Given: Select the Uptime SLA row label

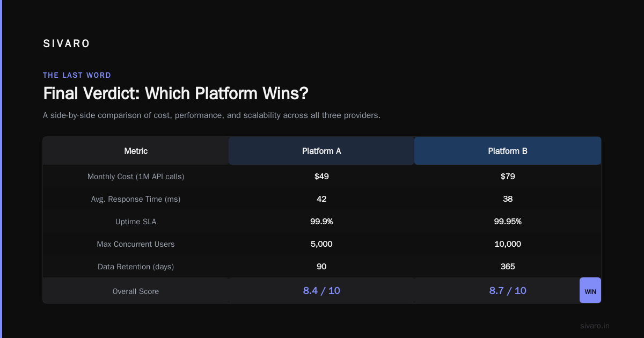Looking at the screenshot, I should 136,222.
